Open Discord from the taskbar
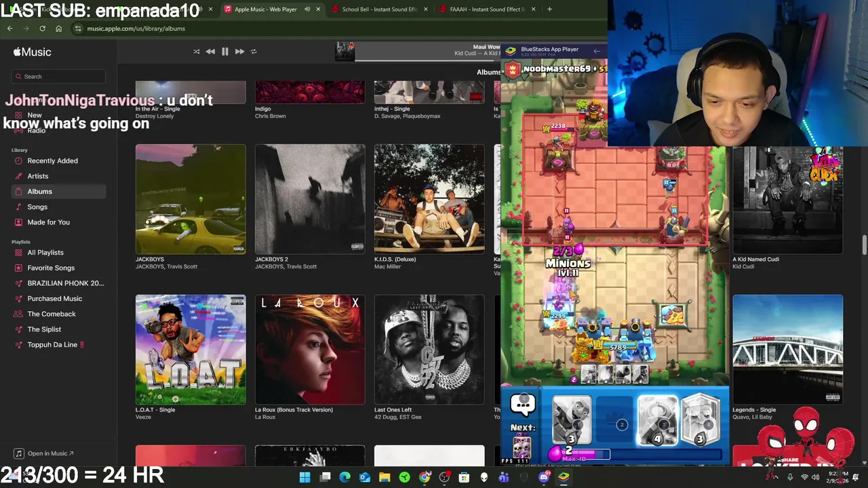Viewport: 868px width, 488px height. click(x=543, y=477)
